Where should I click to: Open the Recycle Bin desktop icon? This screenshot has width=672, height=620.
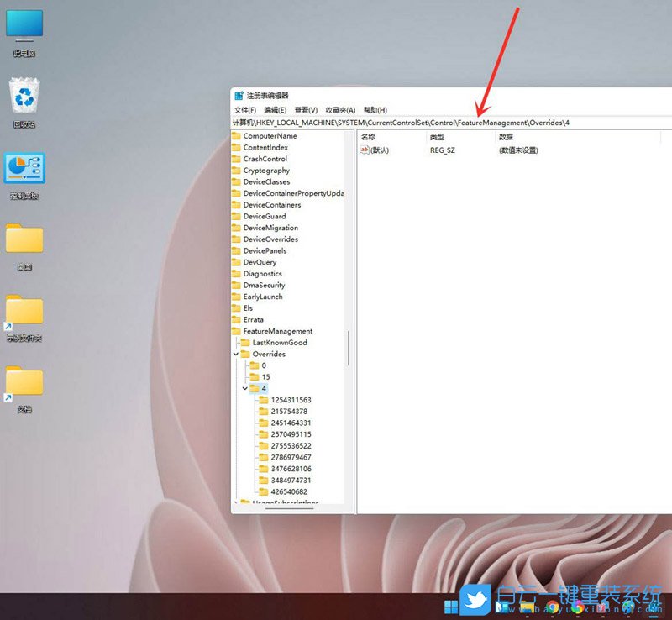[x=24, y=94]
